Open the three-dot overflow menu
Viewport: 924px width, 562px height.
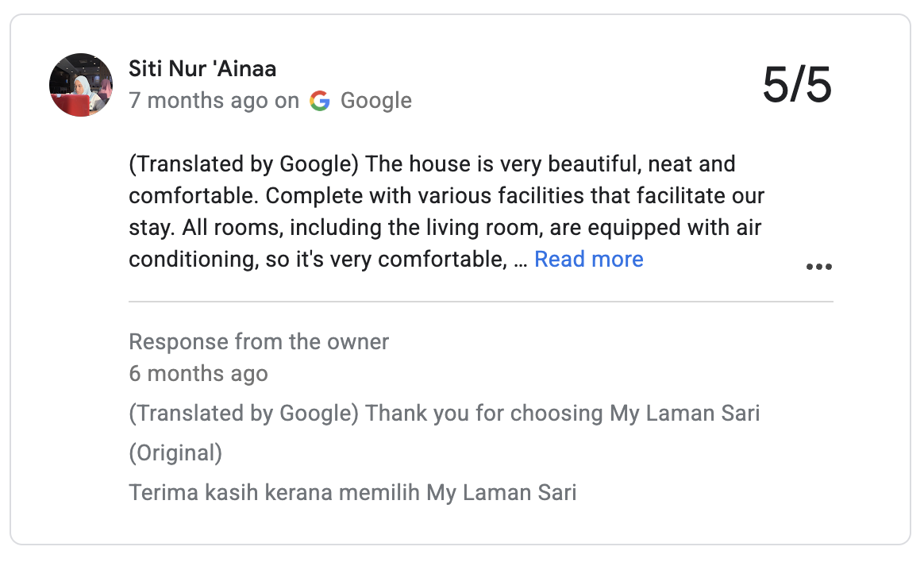point(818,267)
